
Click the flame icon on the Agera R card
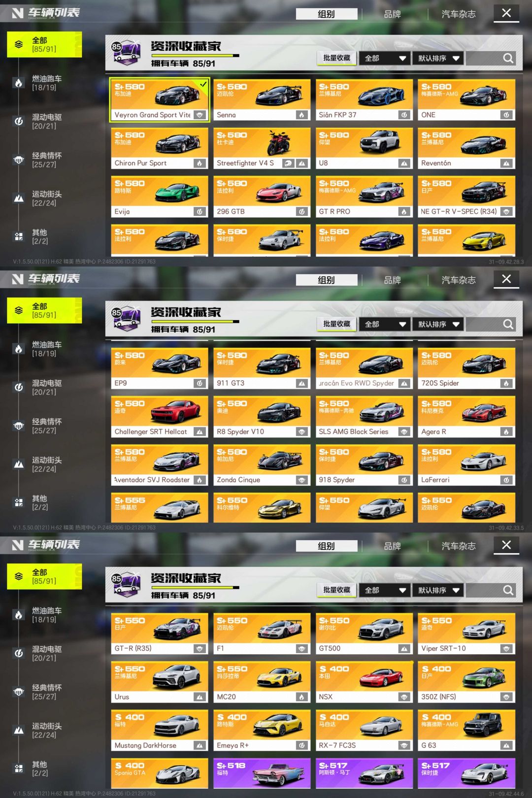[x=506, y=432]
